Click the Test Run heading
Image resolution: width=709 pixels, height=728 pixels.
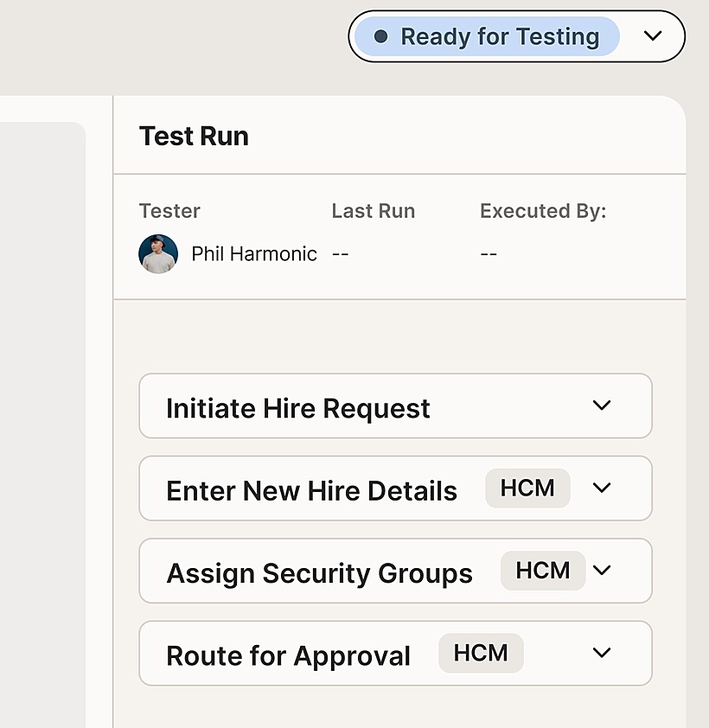[194, 136]
